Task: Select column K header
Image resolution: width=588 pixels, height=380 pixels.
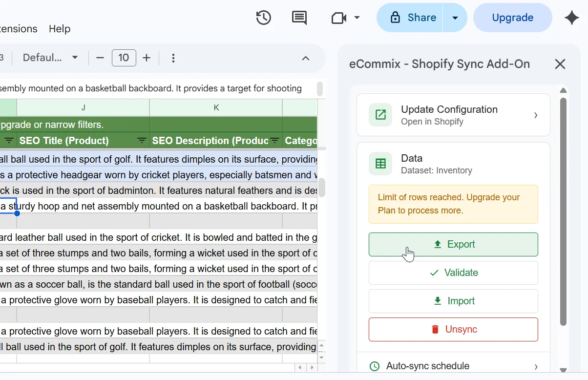Action: 216,107
